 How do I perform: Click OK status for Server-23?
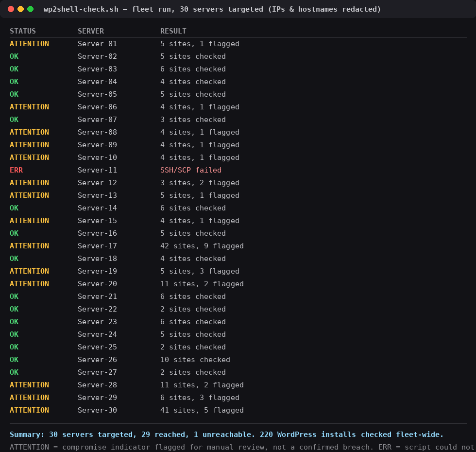click(14, 322)
